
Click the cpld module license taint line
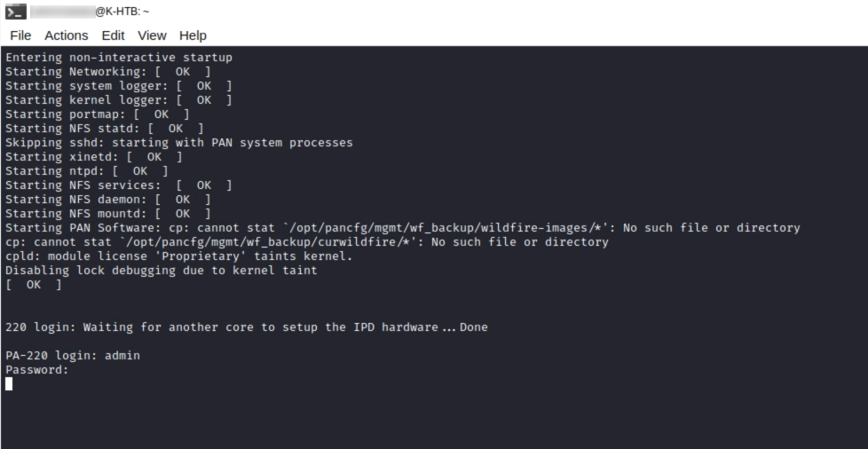[178, 256]
